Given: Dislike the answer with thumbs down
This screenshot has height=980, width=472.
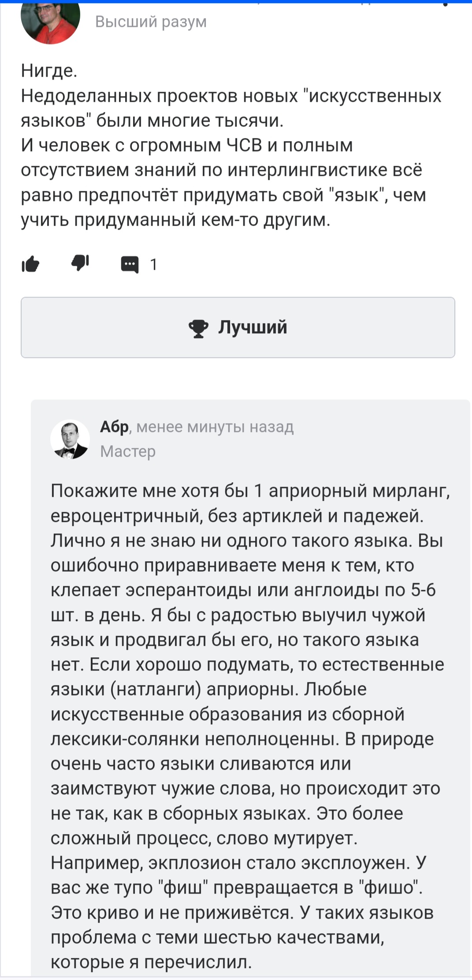Looking at the screenshot, I should pos(80,263).
